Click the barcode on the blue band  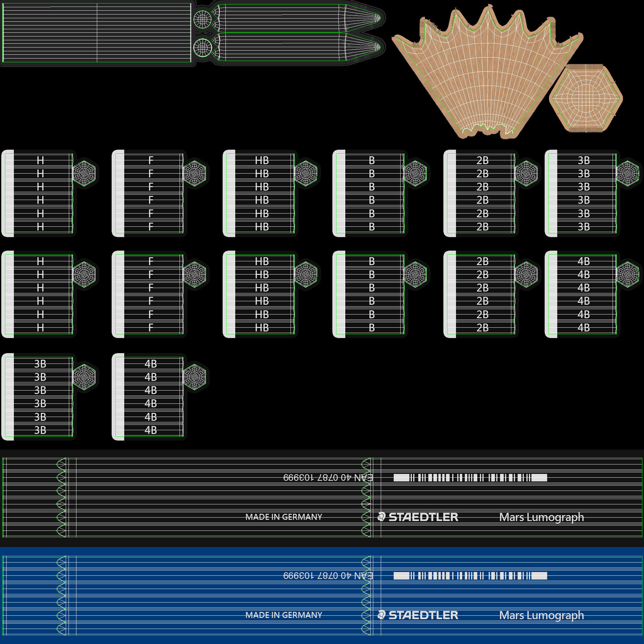[470, 576]
